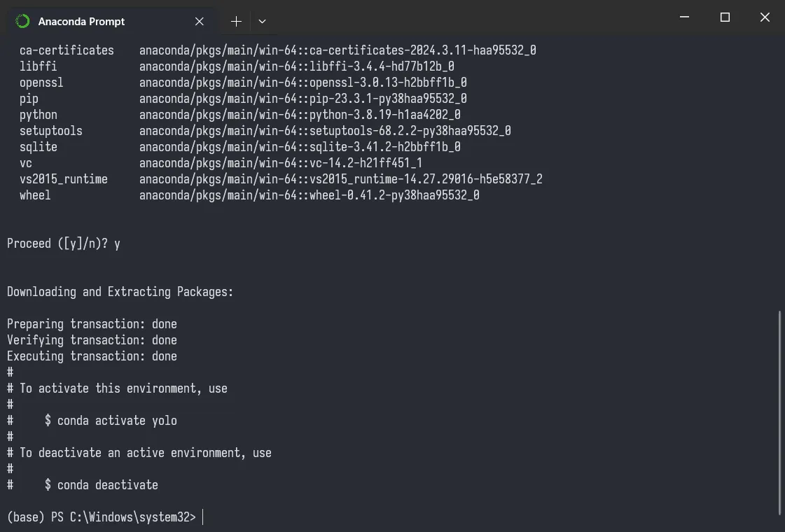The image size is (785, 532).
Task: Click "Downloading and Extracting Packages:" text
Action: coord(120,292)
